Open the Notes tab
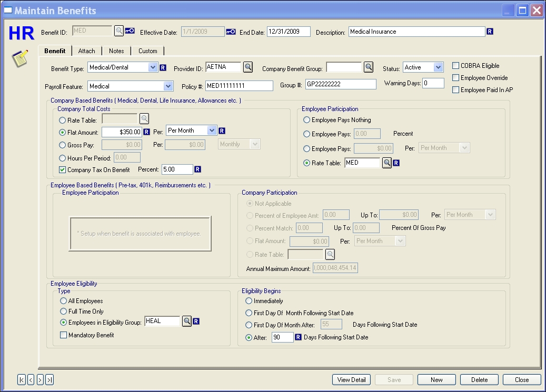This screenshot has width=546, height=392. pos(116,51)
